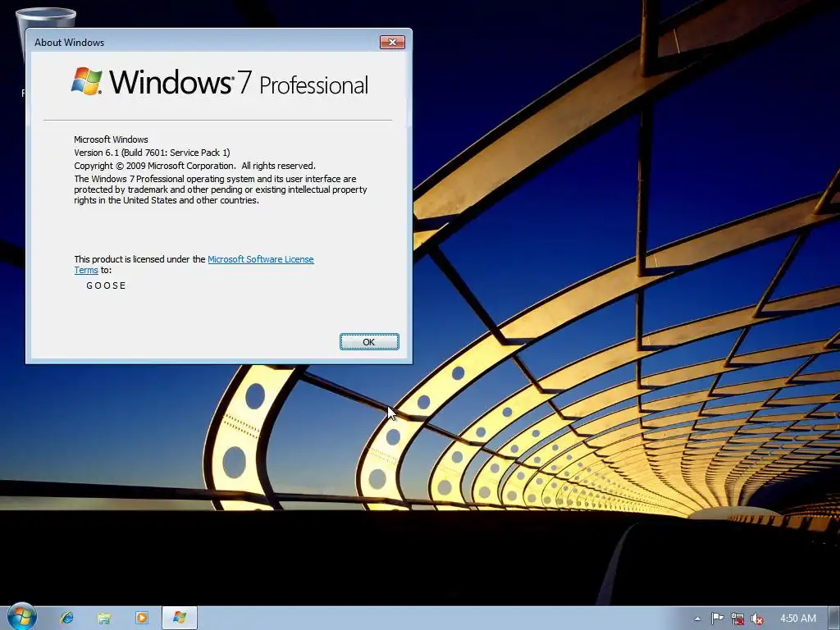This screenshot has width=840, height=630.
Task: Click the GOOSE licensee name
Action: click(106, 285)
